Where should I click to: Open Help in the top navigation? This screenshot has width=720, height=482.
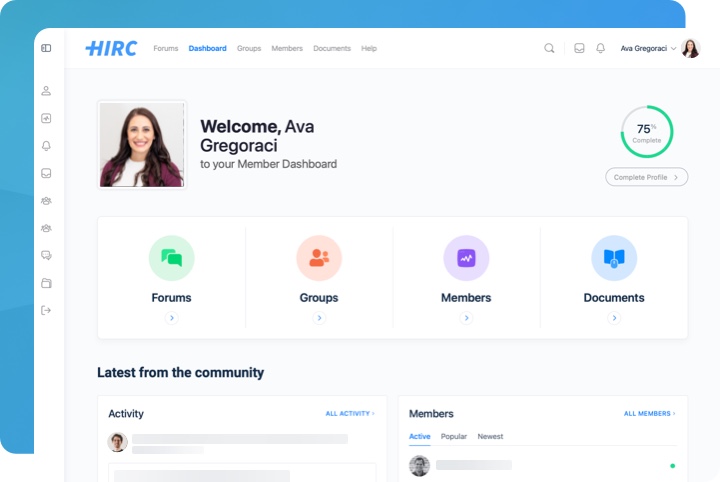369,48
